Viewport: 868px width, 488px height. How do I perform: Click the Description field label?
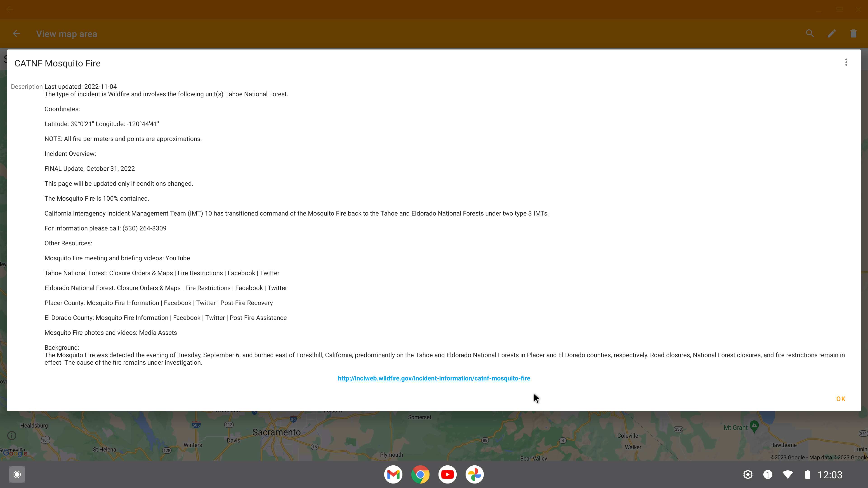(27, 87)
